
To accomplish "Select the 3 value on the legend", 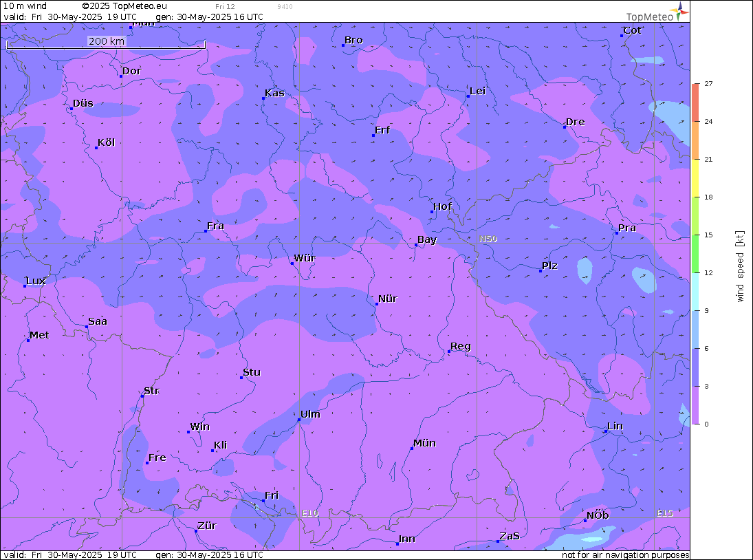I will [x=706, y=386].
